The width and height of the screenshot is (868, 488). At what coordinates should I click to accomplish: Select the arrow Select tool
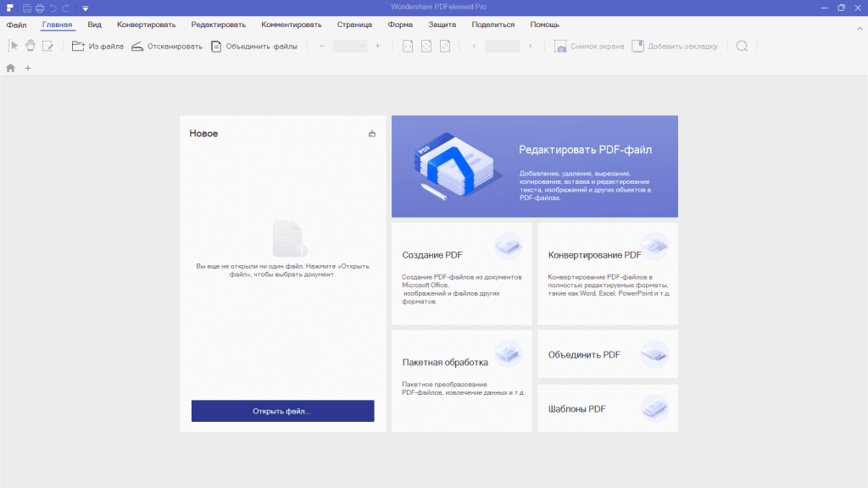tap(14, 46)
